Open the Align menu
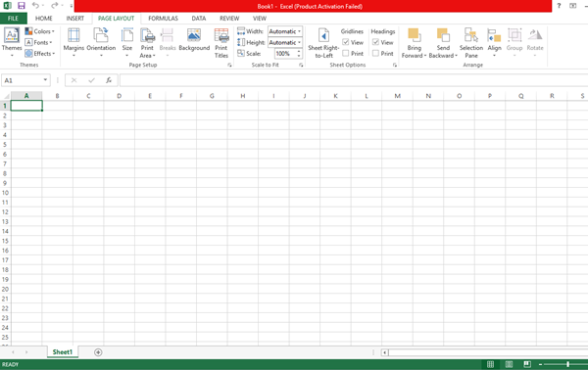Screen dimensions: 588x370 pos(494,42)
